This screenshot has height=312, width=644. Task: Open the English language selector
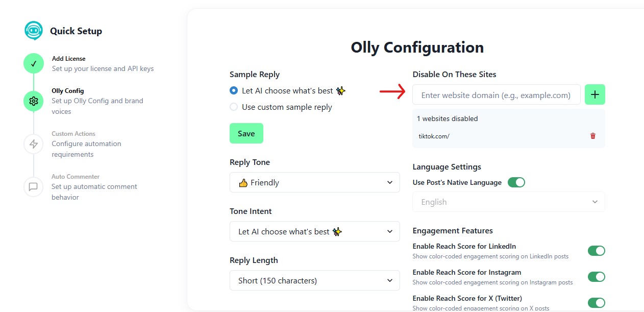[x=508, y=202]
